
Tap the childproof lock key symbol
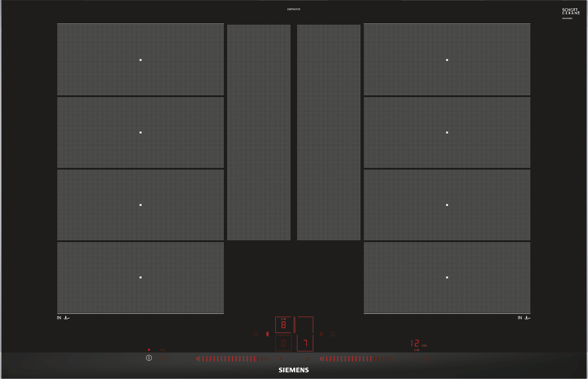[x=162, y=350]
